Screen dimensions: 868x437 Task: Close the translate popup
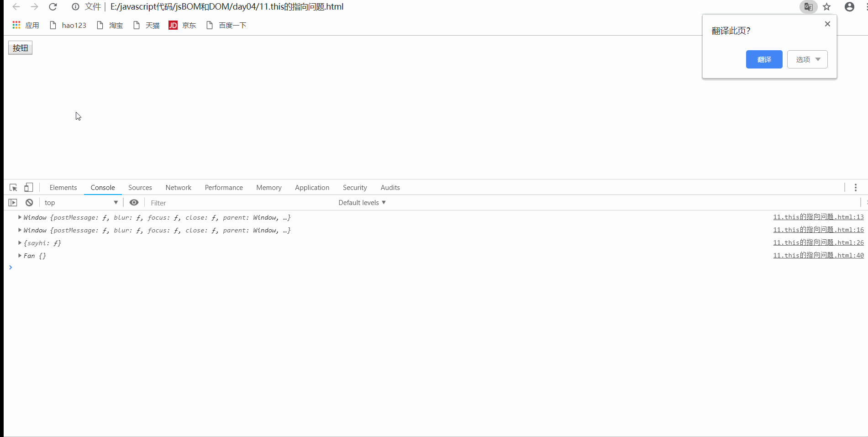pyautogui.click(x=827, y=24)
